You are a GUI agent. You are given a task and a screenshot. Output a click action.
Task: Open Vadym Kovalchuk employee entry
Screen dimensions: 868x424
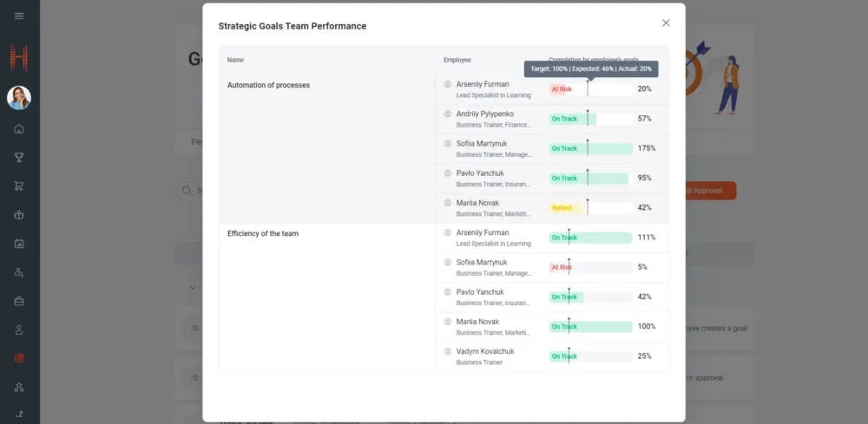pos(484,351)
